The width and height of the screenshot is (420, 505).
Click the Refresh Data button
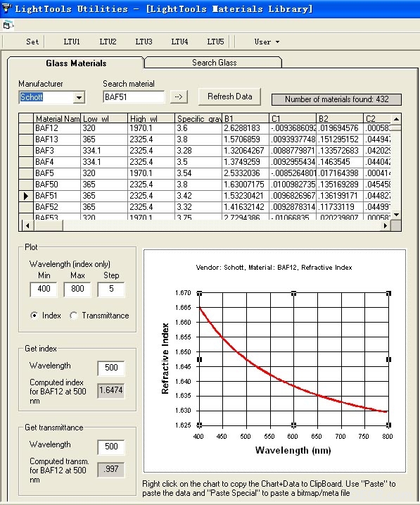click(x=229, y=96)
